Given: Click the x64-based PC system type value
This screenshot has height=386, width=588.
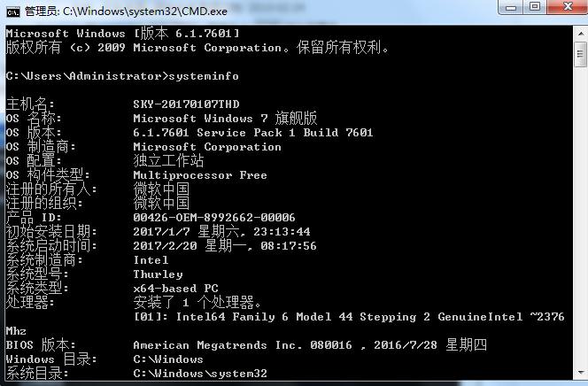Looking at the screenshot, I should (x=175, y=289).
